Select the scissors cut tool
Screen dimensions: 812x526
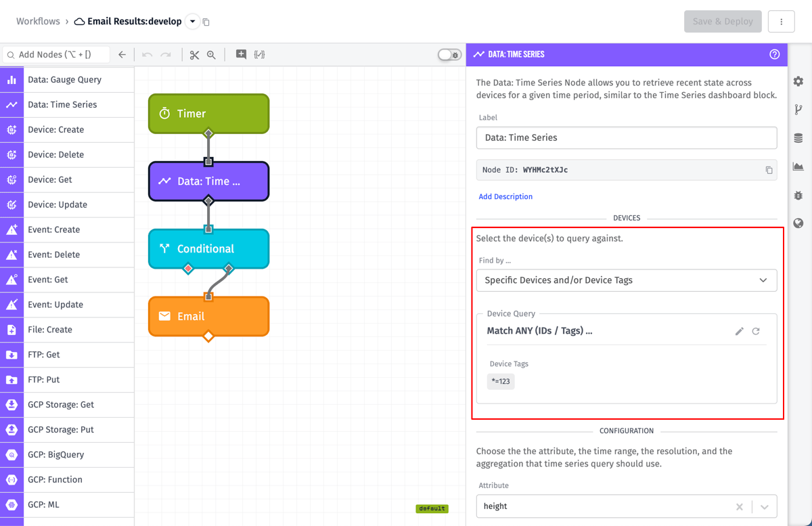[194, 55]
